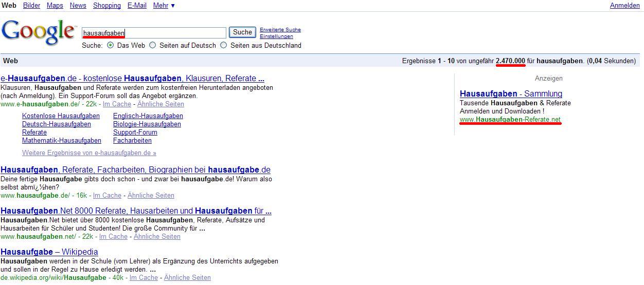644x285 pixels.
Task: Expand 'Weitere Ergebnisse von e-hausaufgaben.de »'
Action: (89, 153)
